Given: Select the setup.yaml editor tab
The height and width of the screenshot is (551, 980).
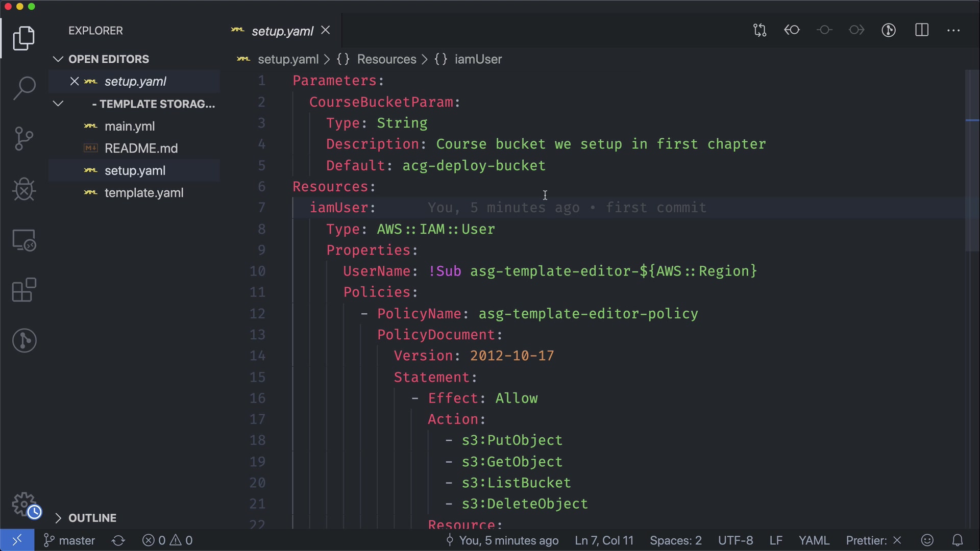Looking at the screenshot, I should click(282, 31).
